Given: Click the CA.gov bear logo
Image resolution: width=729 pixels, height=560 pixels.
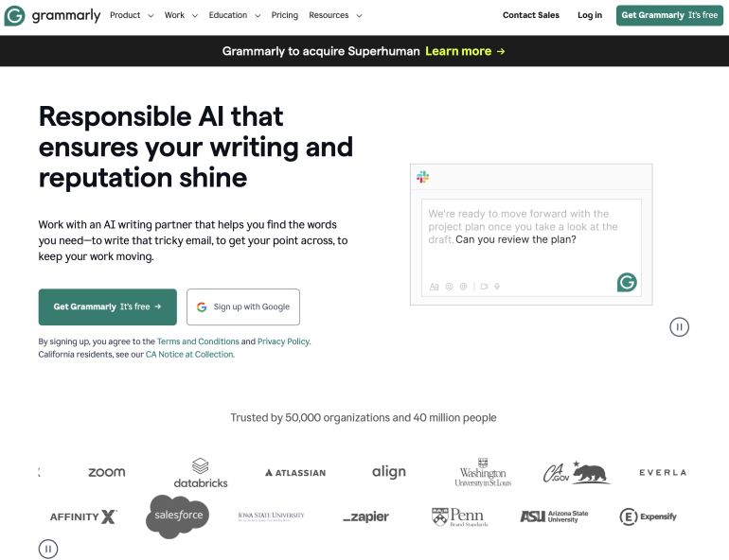Looking at the screenshot, I should (577, 473).
